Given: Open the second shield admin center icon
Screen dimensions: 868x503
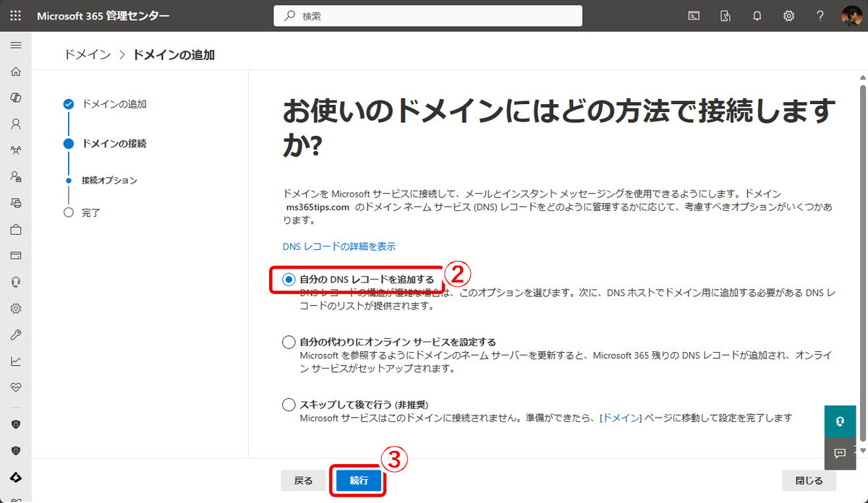Looking at the screenshot, I should pyautogui.click(x=16, y=450).
